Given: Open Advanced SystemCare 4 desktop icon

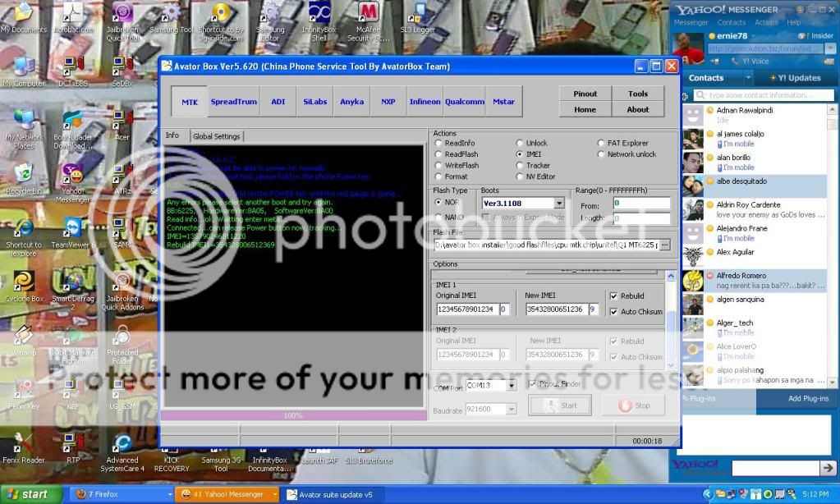Looking at the screenshot, I should [x=122, y=444].
